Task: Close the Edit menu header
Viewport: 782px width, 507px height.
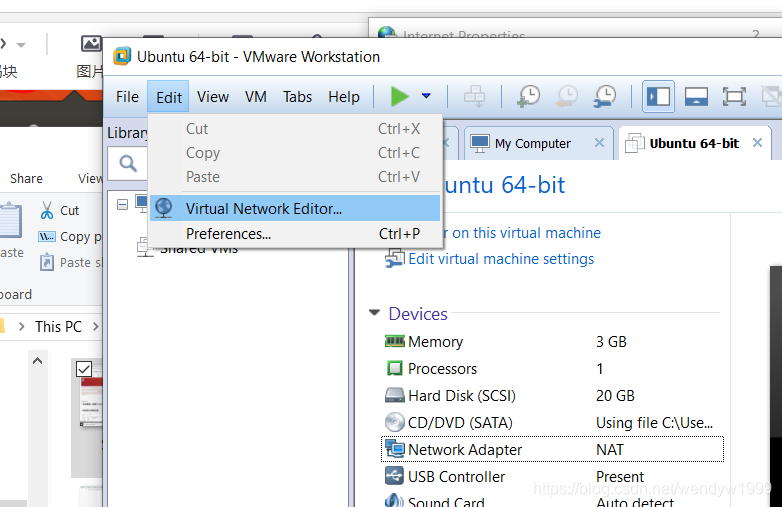Action: coord(169,97)
